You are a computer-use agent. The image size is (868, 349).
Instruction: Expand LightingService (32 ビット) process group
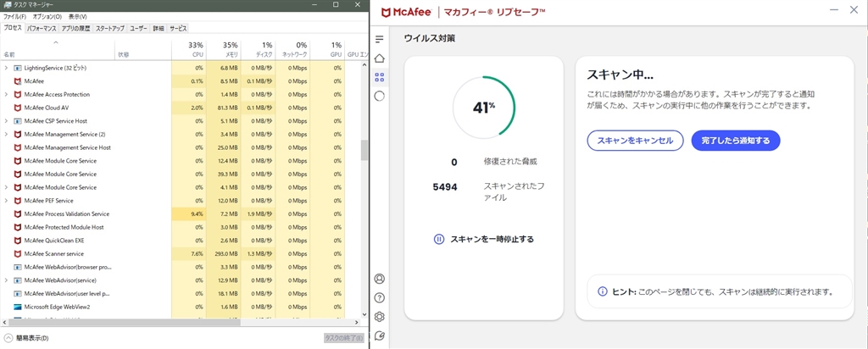(6, 68)
